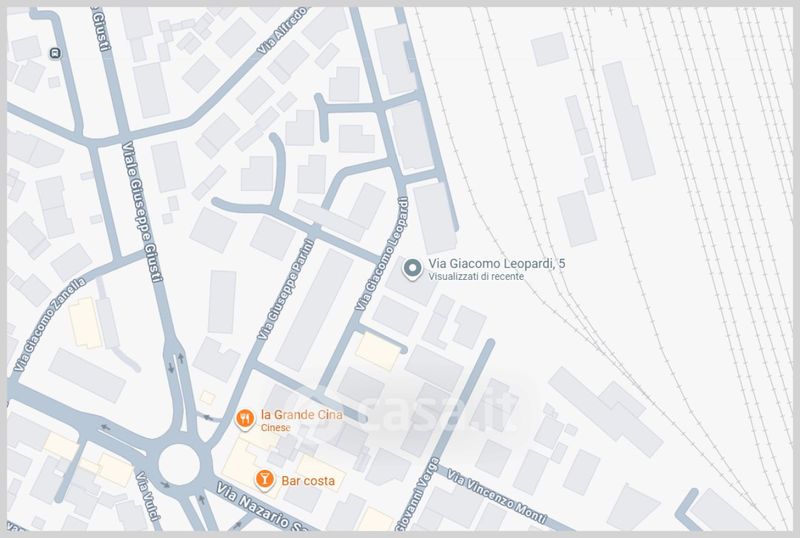Select the 'Via Giuseppe Parini' street name

tap(285, 289)
